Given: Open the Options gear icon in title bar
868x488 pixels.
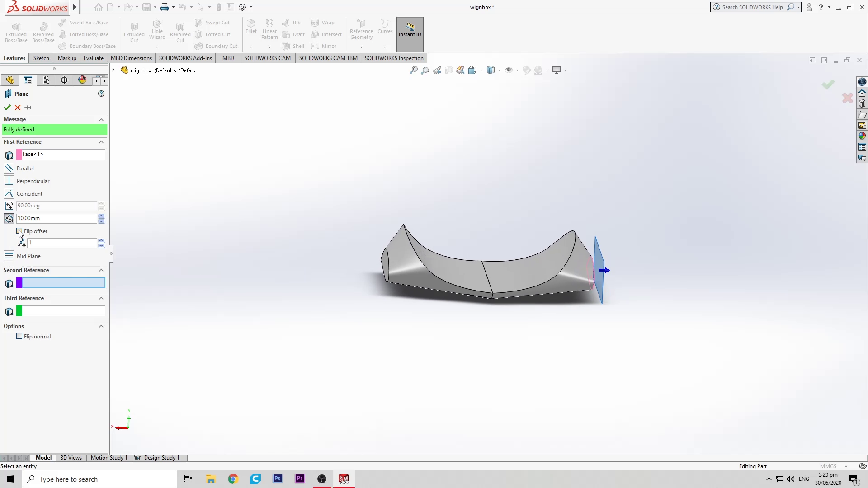Looking at the screenshot, I should (x=242, y=7).
